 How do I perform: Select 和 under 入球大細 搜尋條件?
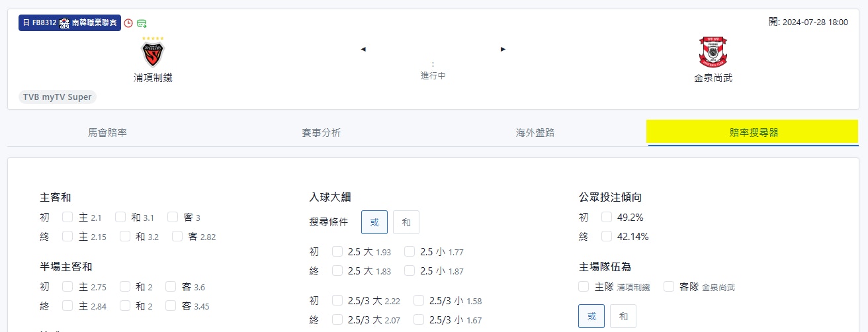pos(406,222)
